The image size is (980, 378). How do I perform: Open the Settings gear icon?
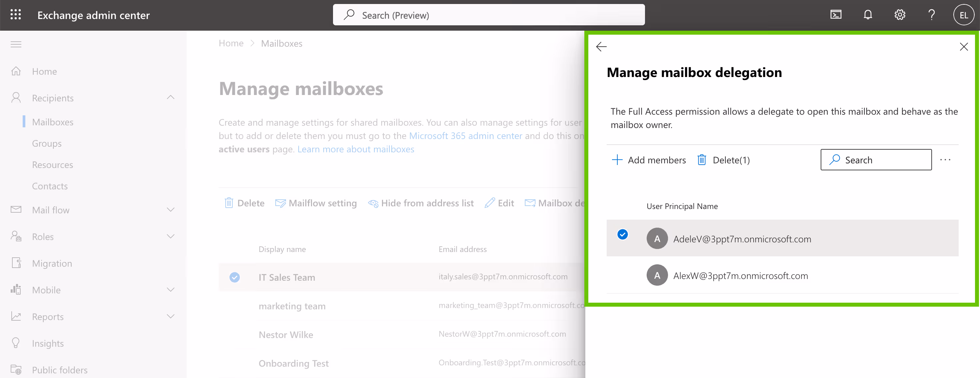tap(900, 14)
